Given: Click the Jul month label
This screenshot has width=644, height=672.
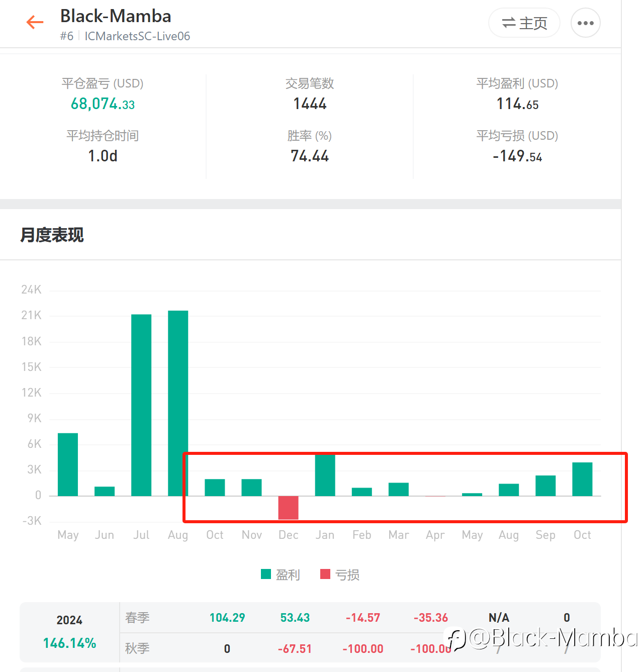Looking at the screenshot, I should click(x=141, y=535).
